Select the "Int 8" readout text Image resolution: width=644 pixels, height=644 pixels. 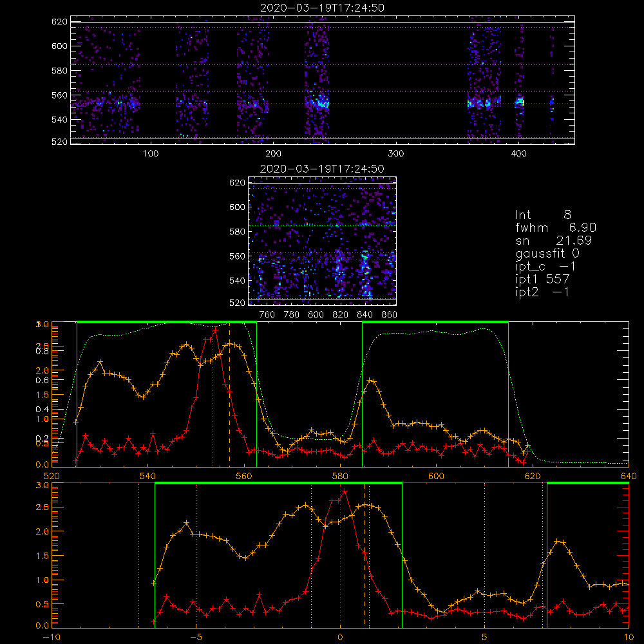[543, 214]
